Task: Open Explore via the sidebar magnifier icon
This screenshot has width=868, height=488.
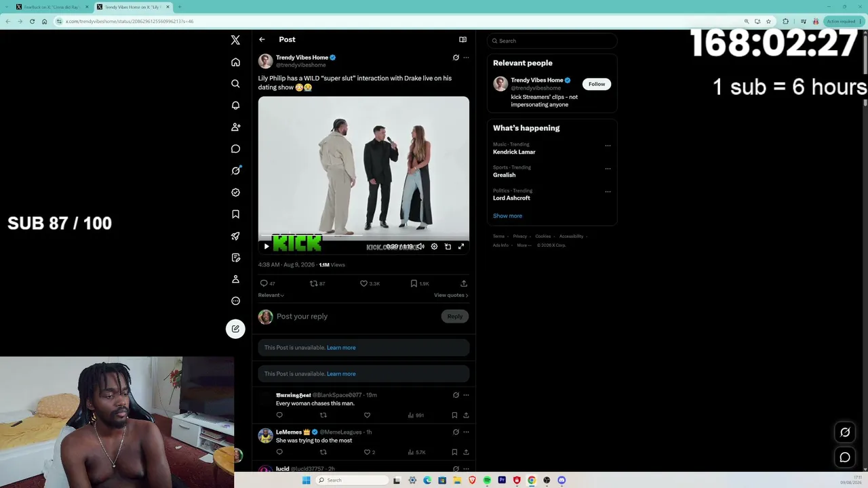Action: tap(235, 84)
